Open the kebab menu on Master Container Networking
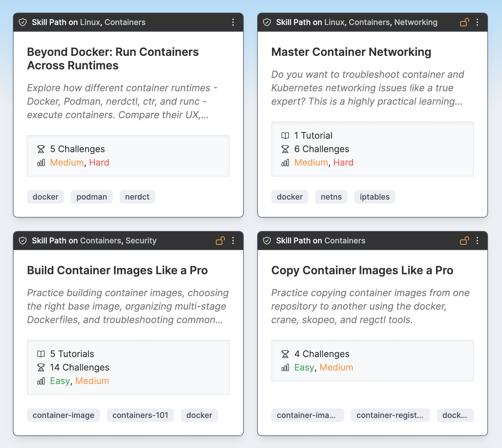The image size is (502, 448). [x=477, y=22]
